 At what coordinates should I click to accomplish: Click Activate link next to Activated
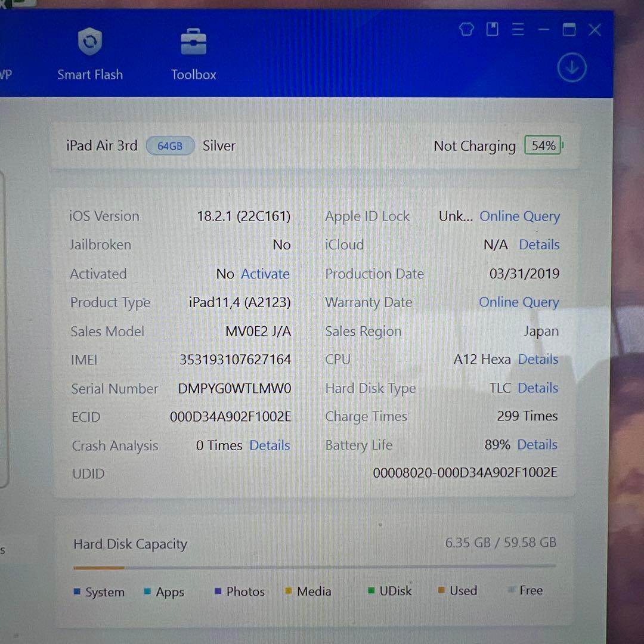click(x=265, y=274)
